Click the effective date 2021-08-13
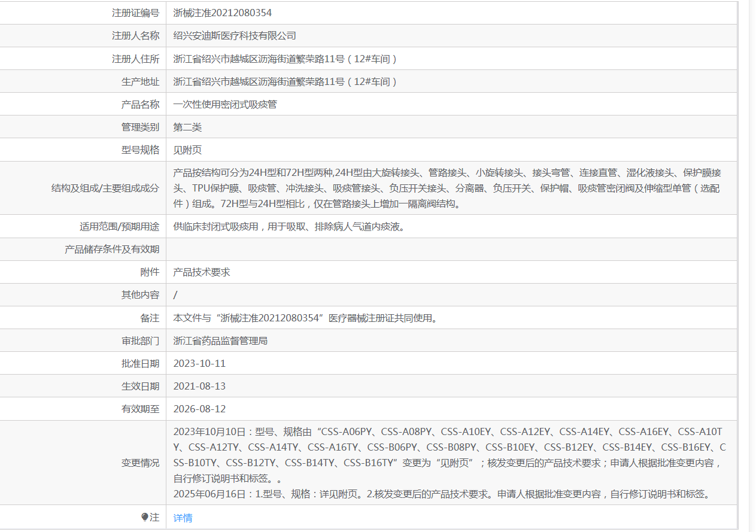Image resolution: width=756 pixels, height=532 pixels. [x=199, y=386]
